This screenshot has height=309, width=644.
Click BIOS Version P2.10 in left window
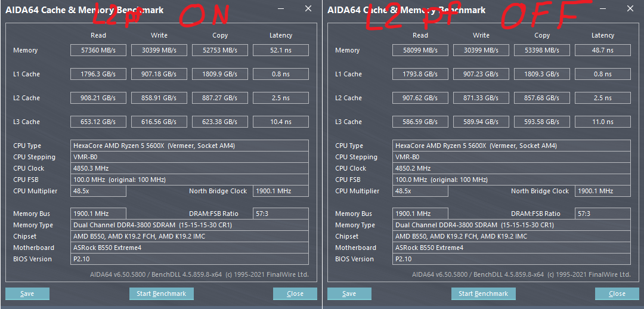190,259
